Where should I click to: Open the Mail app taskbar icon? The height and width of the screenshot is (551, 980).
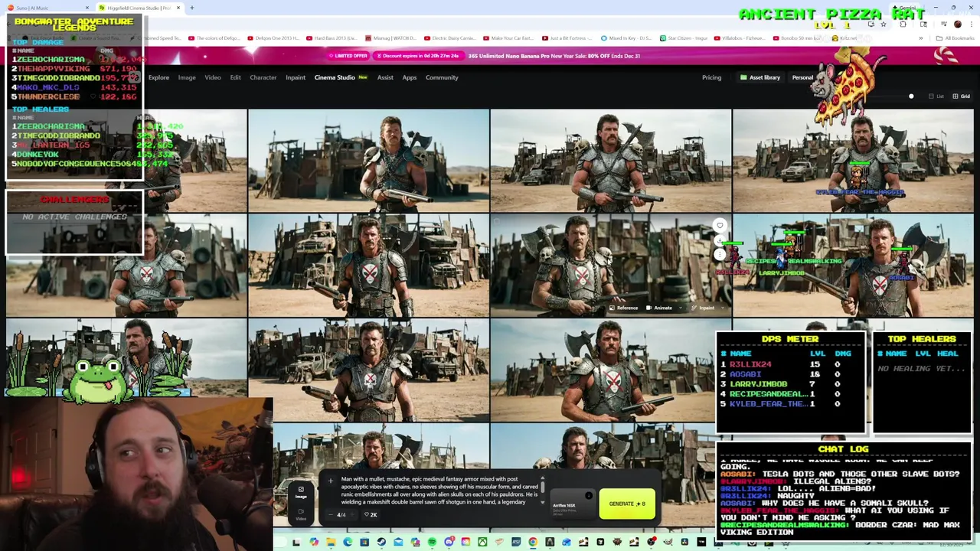(398, 543)
